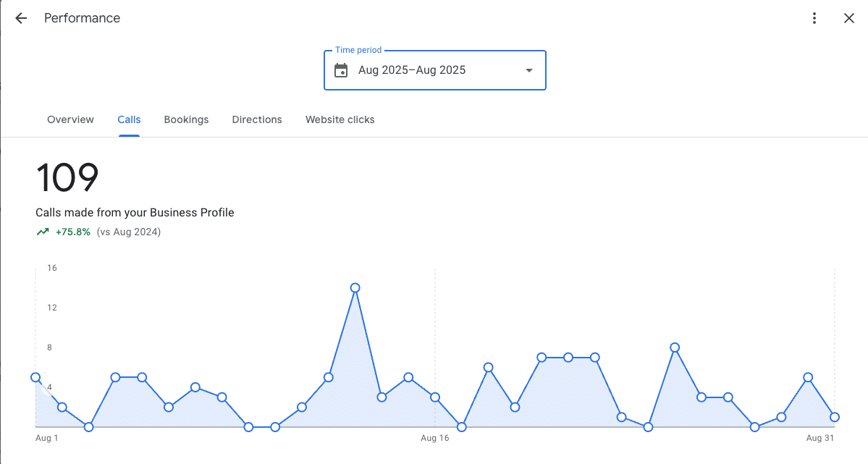This screenshot has width=868, height=464.
Task: Expand the Time period dropdown arrow
Action: point(528,70)
